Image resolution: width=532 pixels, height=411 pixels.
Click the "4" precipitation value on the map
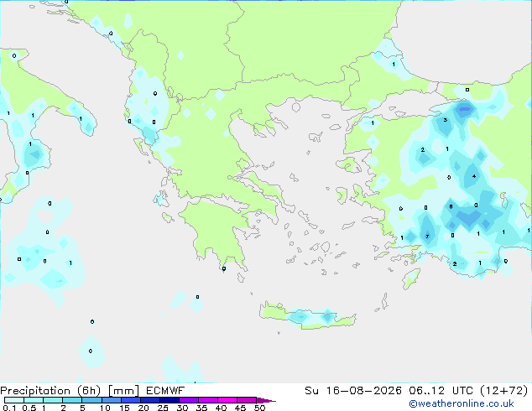coord(474,176)
